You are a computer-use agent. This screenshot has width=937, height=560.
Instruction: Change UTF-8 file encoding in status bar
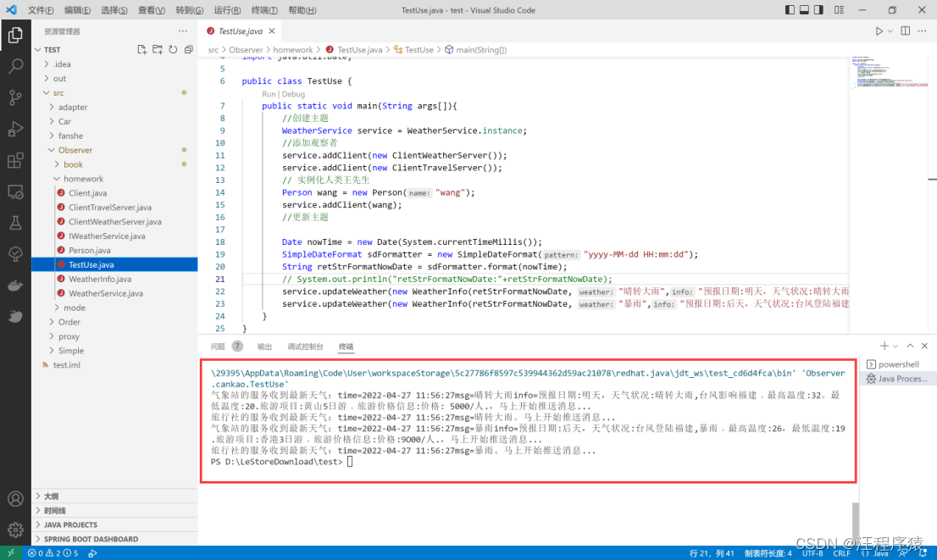click(812, 553)
